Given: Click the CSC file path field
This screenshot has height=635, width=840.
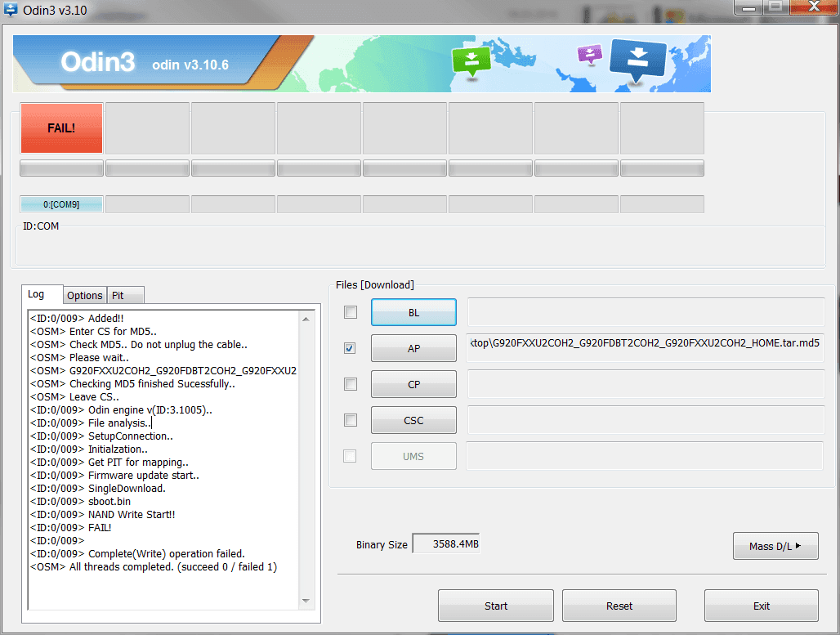Looking at the screenshot, I should pyautogui.click(x=646, y=419).
